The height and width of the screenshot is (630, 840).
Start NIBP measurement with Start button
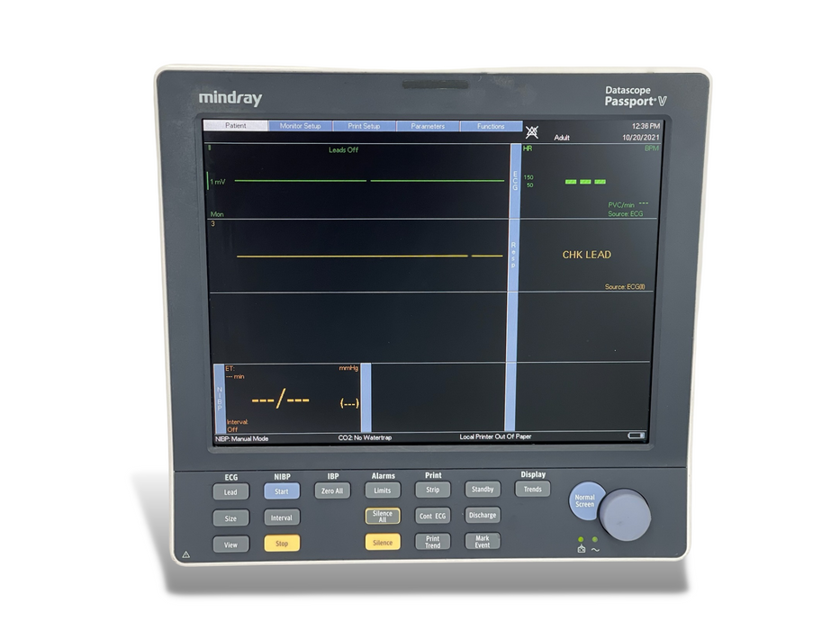[282, 491]
